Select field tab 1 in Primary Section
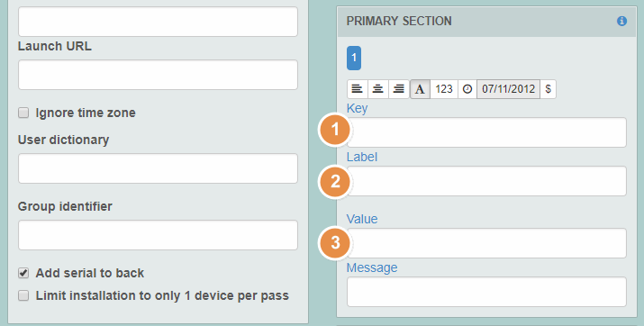Viewport: 644px width, 326px height. [x=354, y=58]
